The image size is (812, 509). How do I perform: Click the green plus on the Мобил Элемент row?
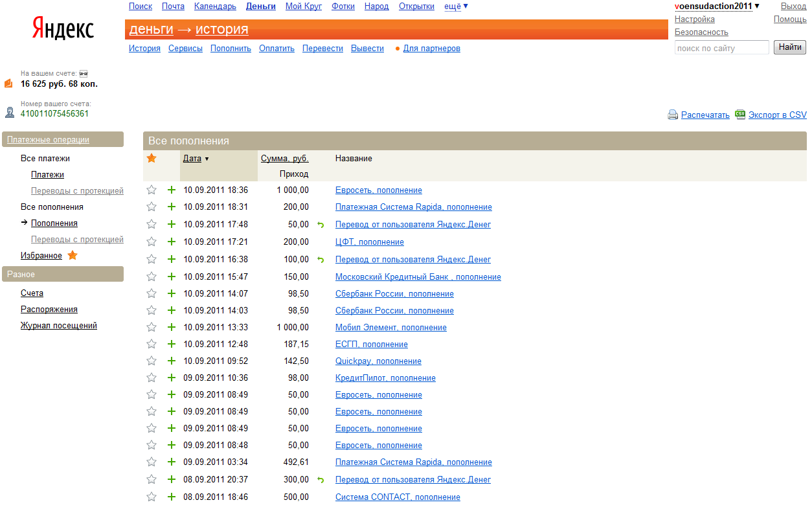coord(172,328)
